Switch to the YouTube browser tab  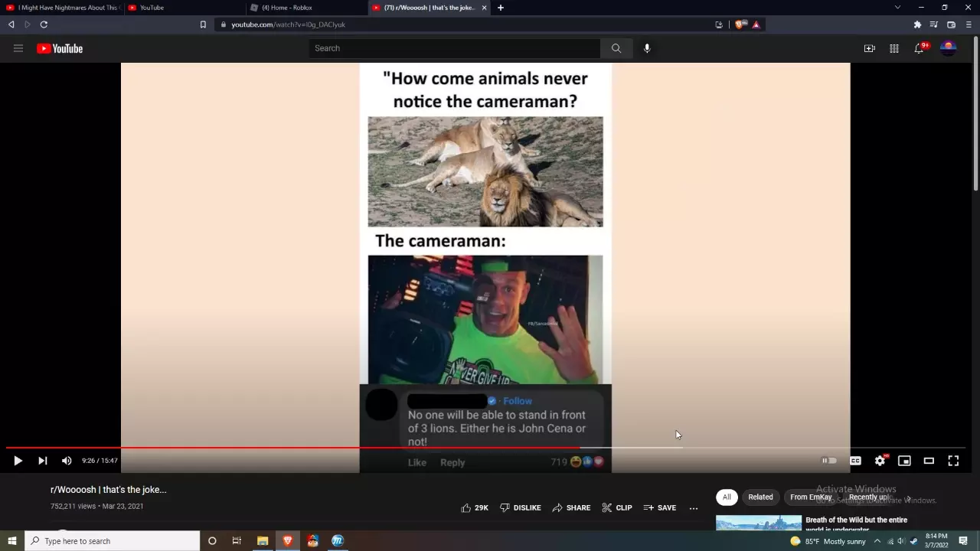(184, 8)
